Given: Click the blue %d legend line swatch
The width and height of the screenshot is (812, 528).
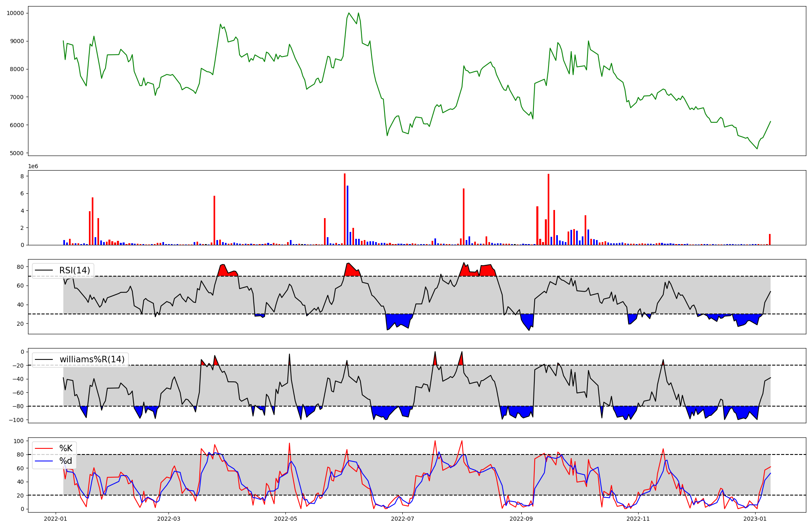Looking at the screenshot, I should click(x=44, y=461).
